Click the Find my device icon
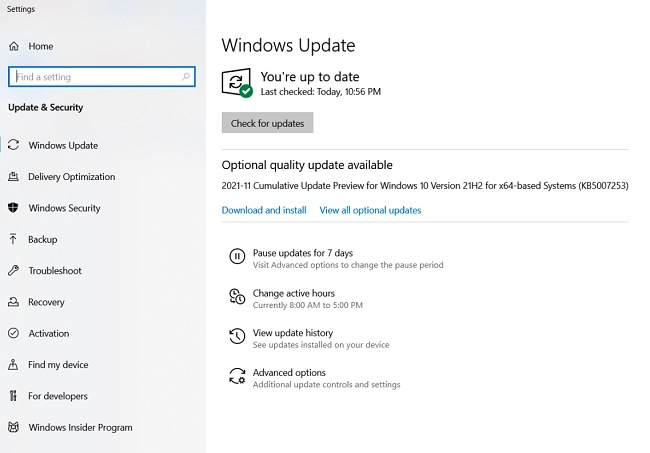This screenshot has height=453, width=650. click(x=13, y=364)
